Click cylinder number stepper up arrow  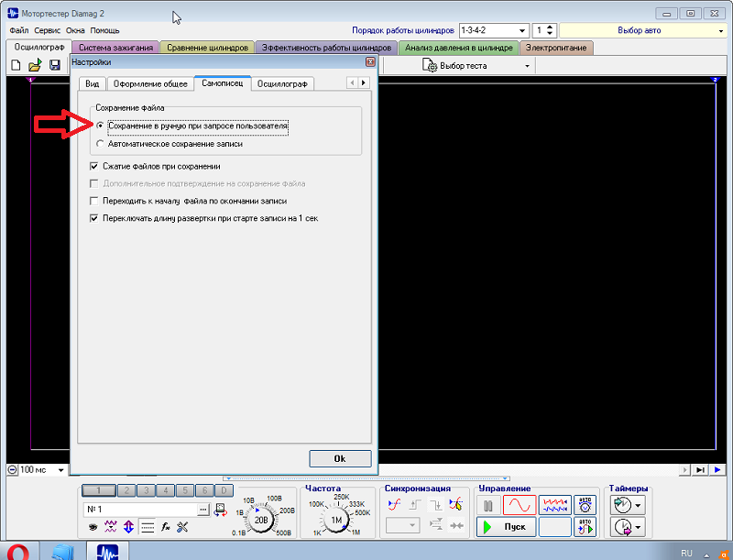pyautogui.click(x=550, y=27)
